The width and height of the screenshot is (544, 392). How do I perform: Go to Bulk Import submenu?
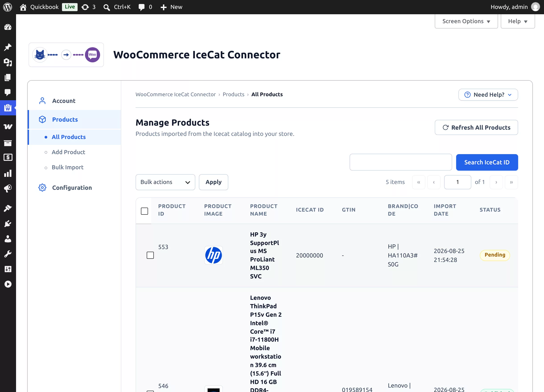point(68,167)
